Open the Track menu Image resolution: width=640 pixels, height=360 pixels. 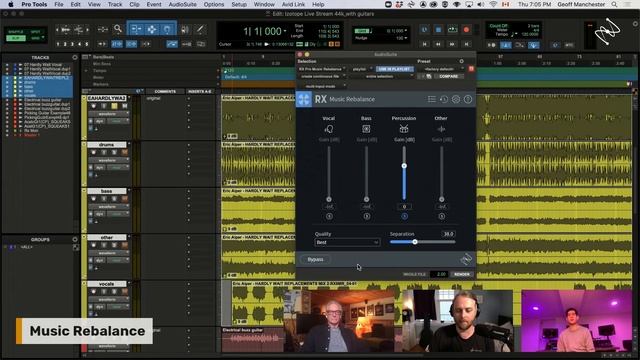point(115,4)
